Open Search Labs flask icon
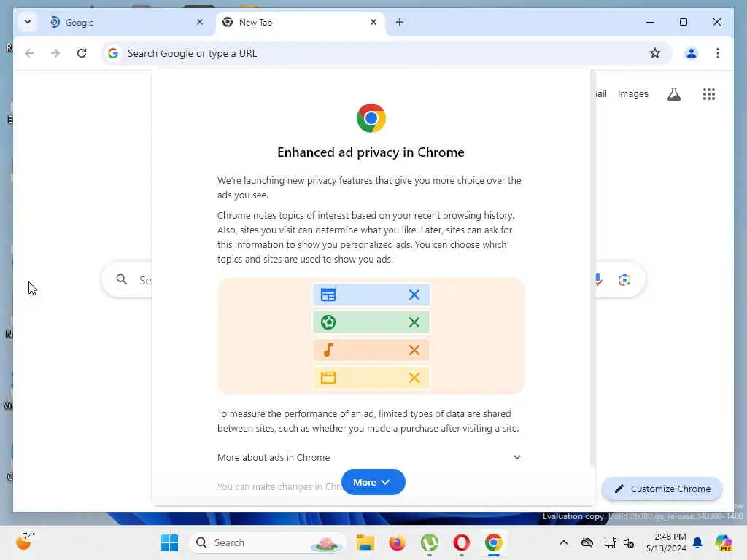 [673, 94]
